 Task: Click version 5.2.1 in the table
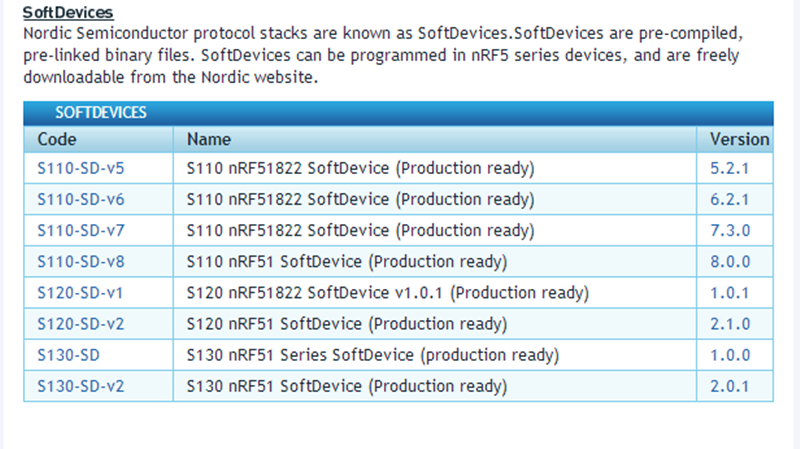point(729,168)
